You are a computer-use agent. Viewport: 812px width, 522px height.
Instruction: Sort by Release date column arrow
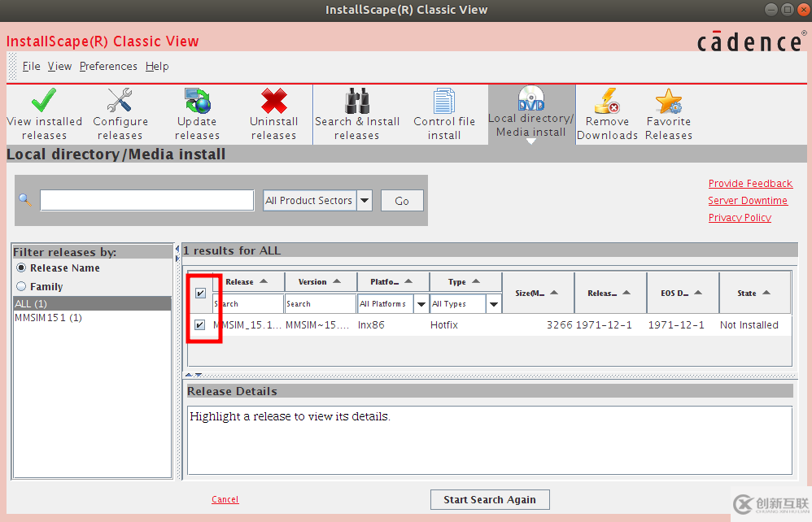(626, 293)
